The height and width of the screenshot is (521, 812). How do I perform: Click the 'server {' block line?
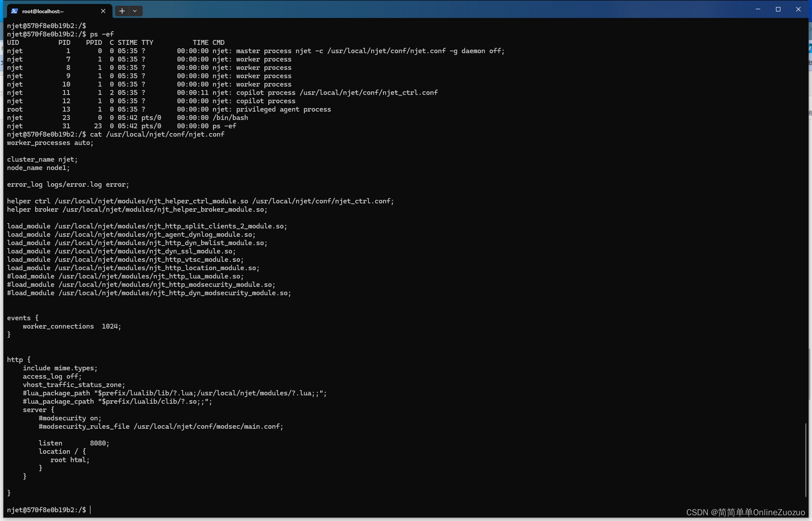coord(39,410)
